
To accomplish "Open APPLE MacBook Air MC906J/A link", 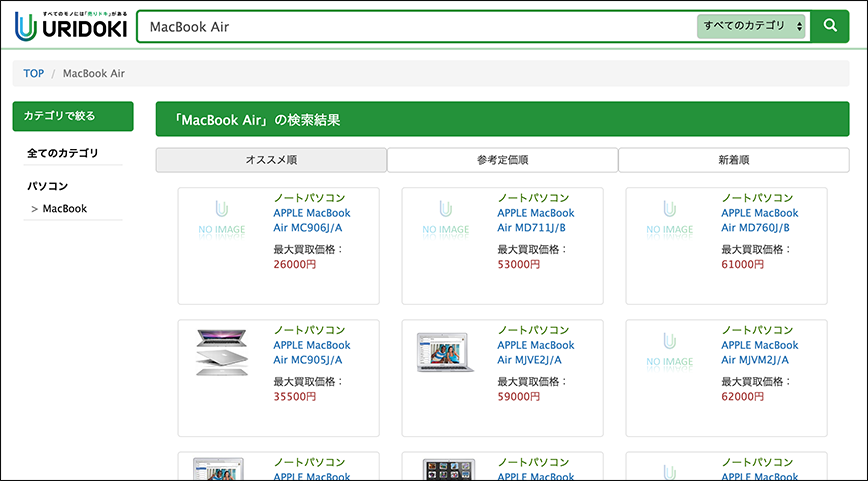I will (312, 220).
